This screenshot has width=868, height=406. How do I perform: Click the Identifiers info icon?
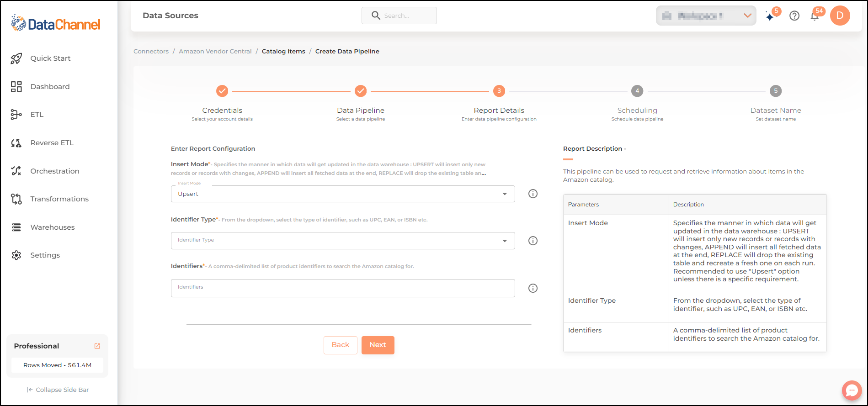tap(533, 288)
